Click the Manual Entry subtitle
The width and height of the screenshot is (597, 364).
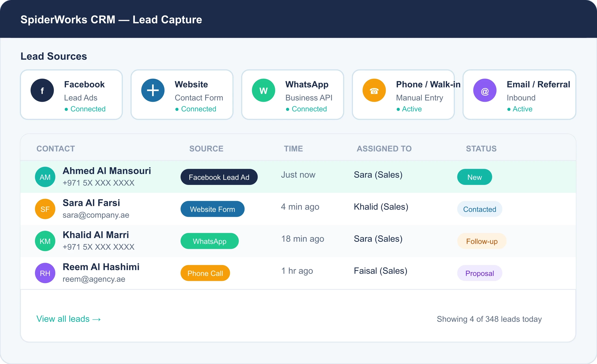[x=420, y=98]
